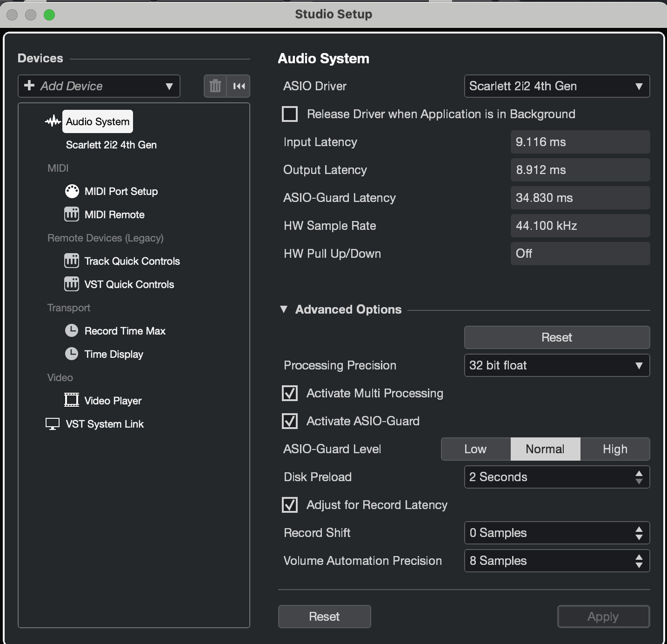Click the Video Player film-frame icon
The height and width of the screenshot is (644, 667).
[x=72, y=400]
